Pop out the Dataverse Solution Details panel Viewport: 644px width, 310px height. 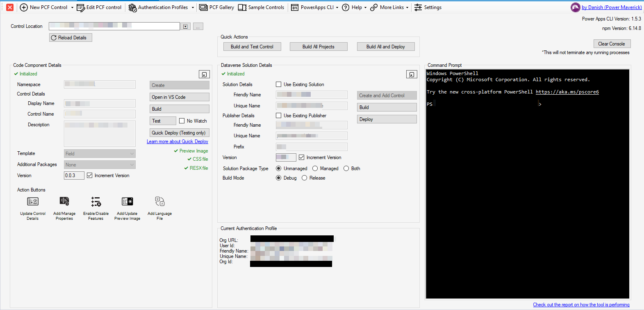[412, 74]
